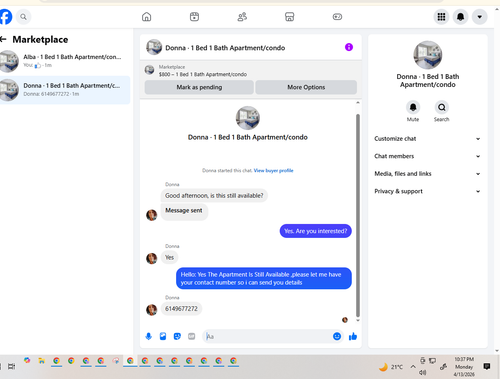The width and height of the screenshot is (500, 379).
Task: Click the volume speaker tray icon
Action: coord(423,372)
